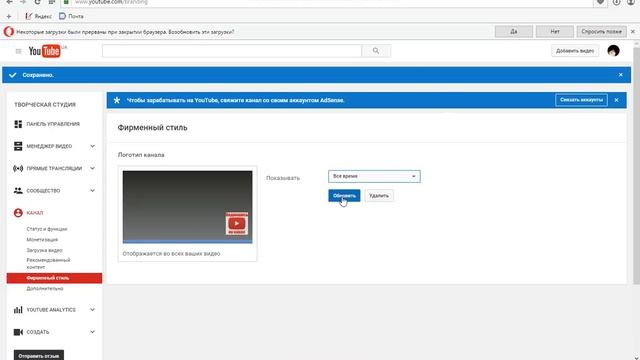This screenshot has width=640, height=360.
Task: Click the dashboard icon for Панель управления
Action: point(18,124)
